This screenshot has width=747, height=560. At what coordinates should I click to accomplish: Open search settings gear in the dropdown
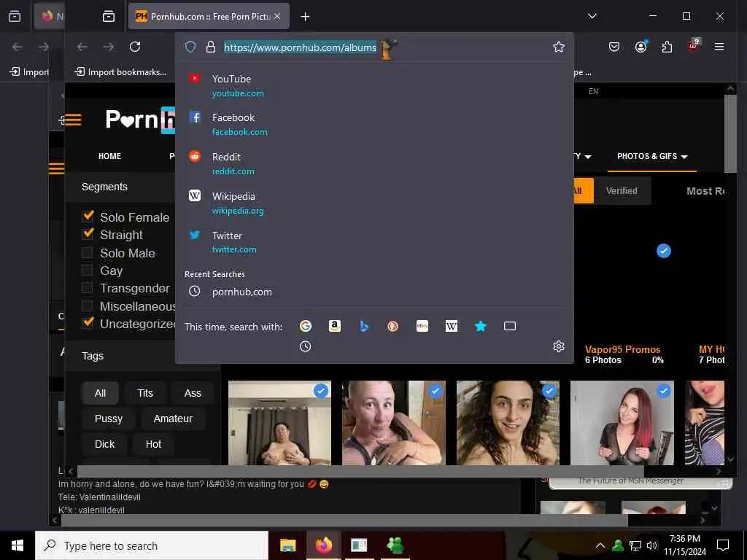tap(558, 346)
